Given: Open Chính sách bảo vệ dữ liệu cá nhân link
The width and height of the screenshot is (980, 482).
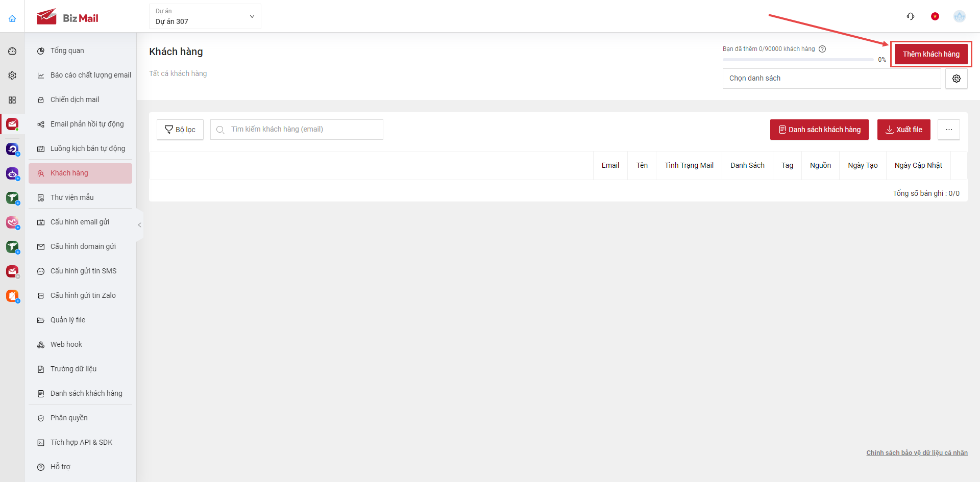Looking at the screenshot, I should coord(917,453).
